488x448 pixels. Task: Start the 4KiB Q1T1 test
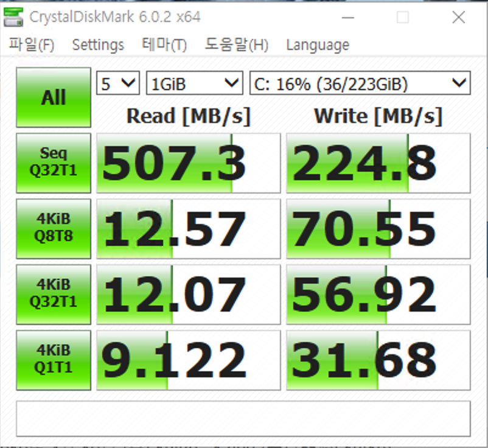(54, 360)
